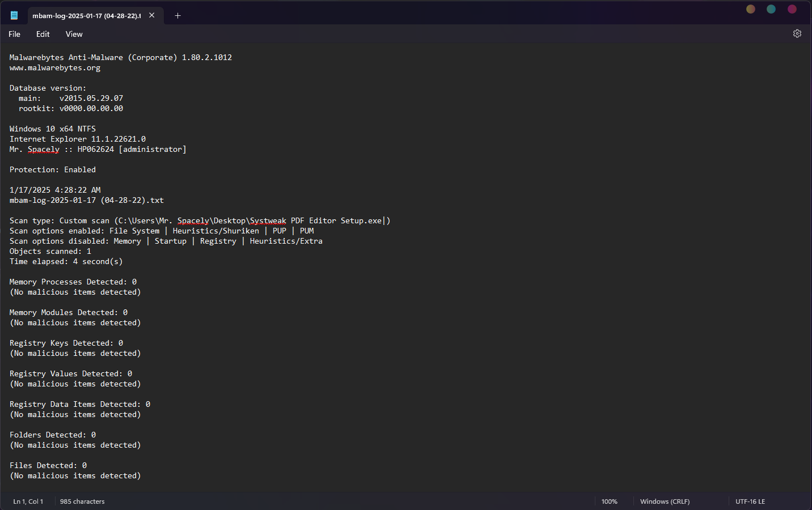Click the 985 characters status entry
Viewport: 812px width, 510px height.
(82, 501)
